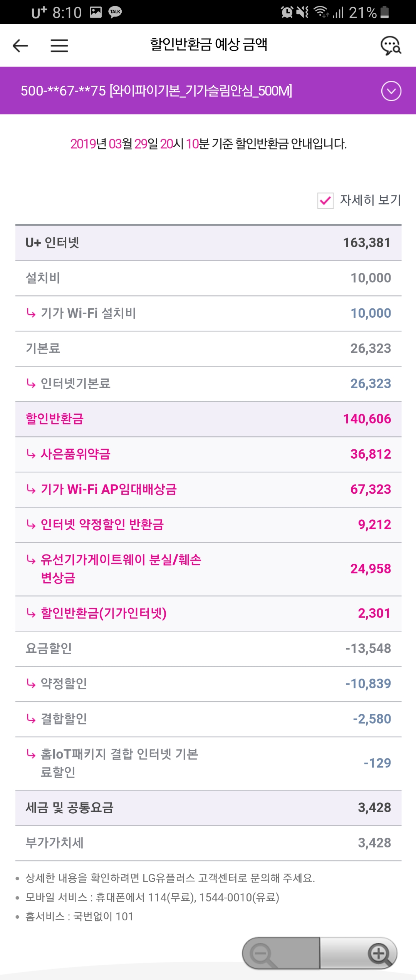Screen dimensions: 416x980
Task: Tap the 세금 및 공통요금 row
Action: [x=208, y=807]
